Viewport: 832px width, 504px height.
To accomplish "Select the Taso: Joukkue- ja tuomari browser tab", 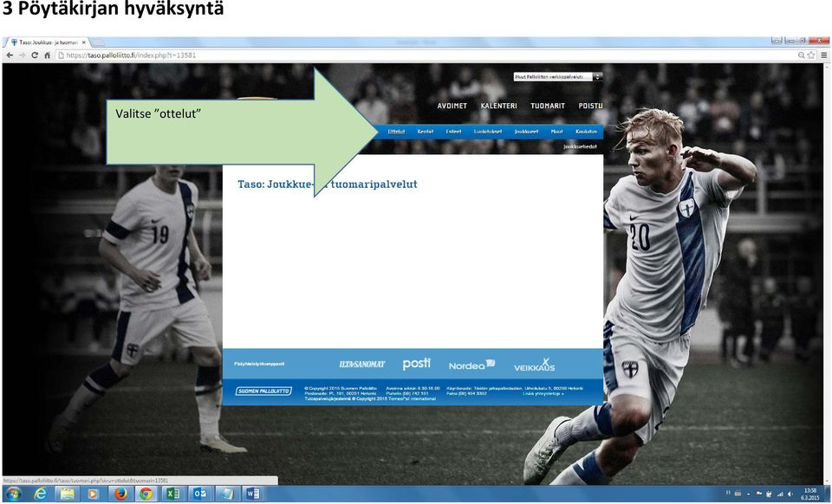I will (x=46, y=42).
